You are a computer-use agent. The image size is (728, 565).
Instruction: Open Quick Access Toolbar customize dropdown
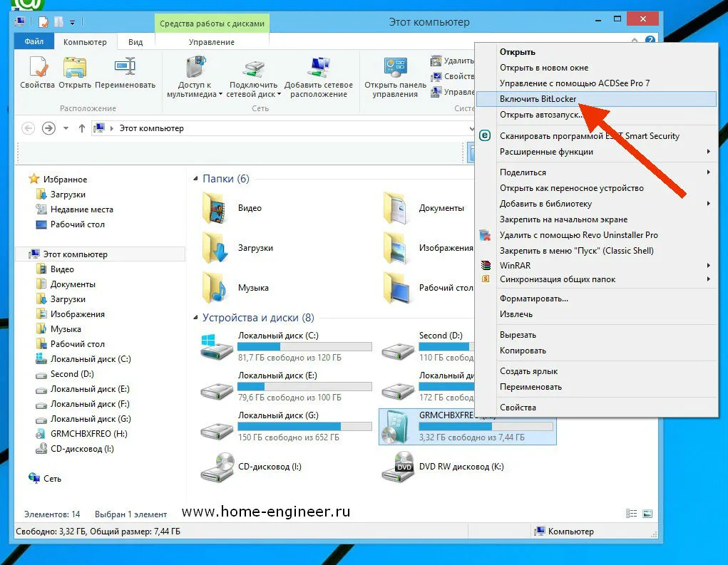pos(73,22)
